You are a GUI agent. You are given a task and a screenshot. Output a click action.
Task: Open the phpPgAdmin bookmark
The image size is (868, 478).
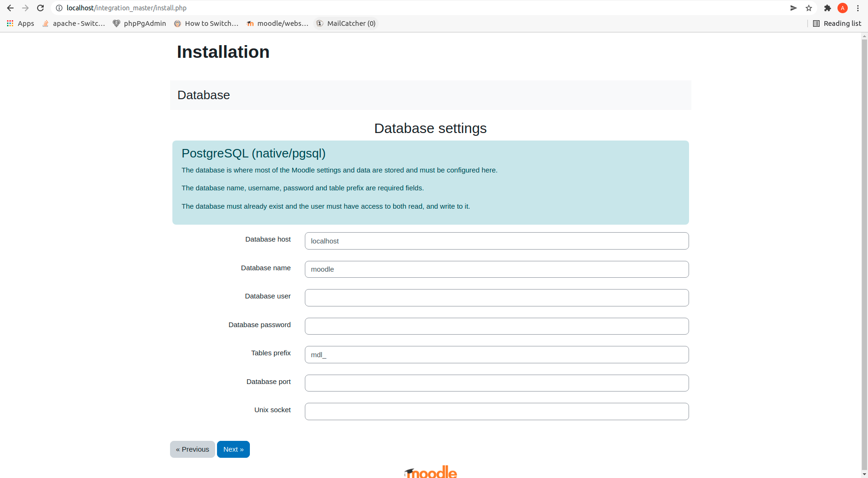(139, 24)
